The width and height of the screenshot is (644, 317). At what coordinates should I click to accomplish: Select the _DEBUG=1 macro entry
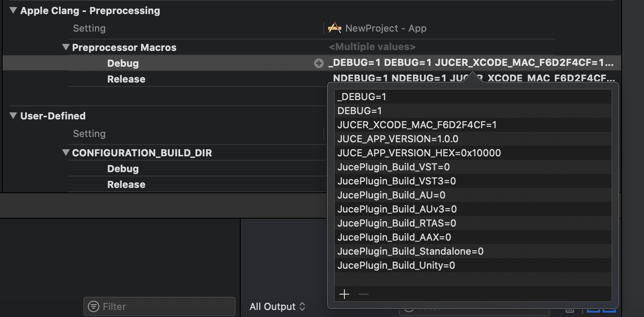click(x=362, y=97)
